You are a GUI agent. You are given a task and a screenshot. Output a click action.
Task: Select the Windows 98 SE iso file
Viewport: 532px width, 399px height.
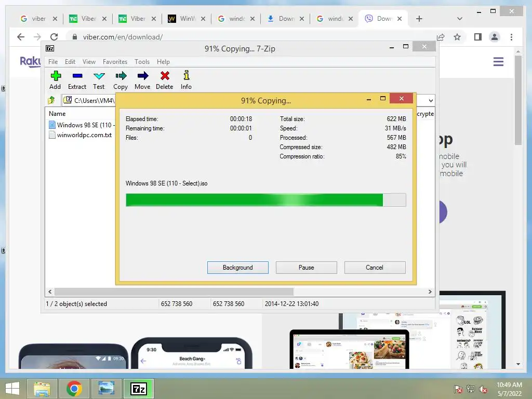[x=82, y=125]
